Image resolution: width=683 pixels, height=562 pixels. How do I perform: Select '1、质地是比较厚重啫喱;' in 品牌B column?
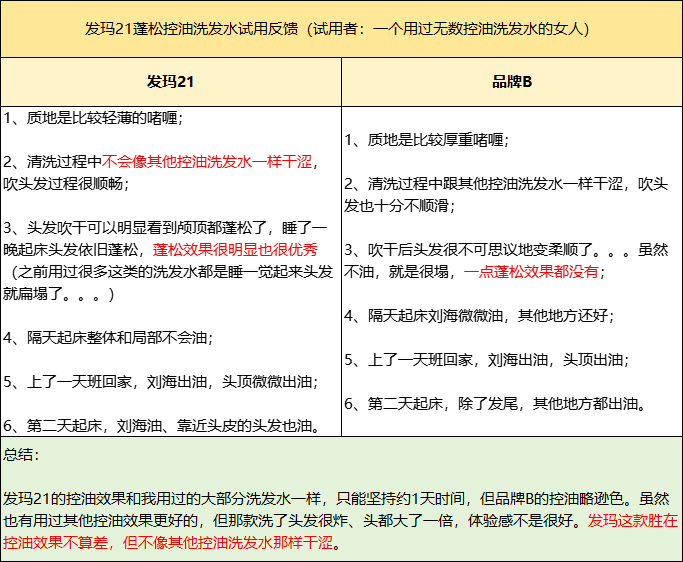point(426,140)
